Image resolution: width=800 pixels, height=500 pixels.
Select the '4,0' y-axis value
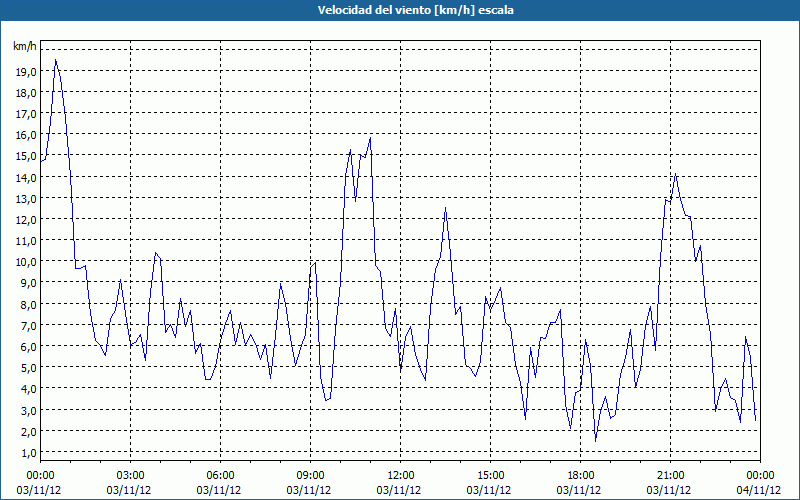click(x=29, y=389)
